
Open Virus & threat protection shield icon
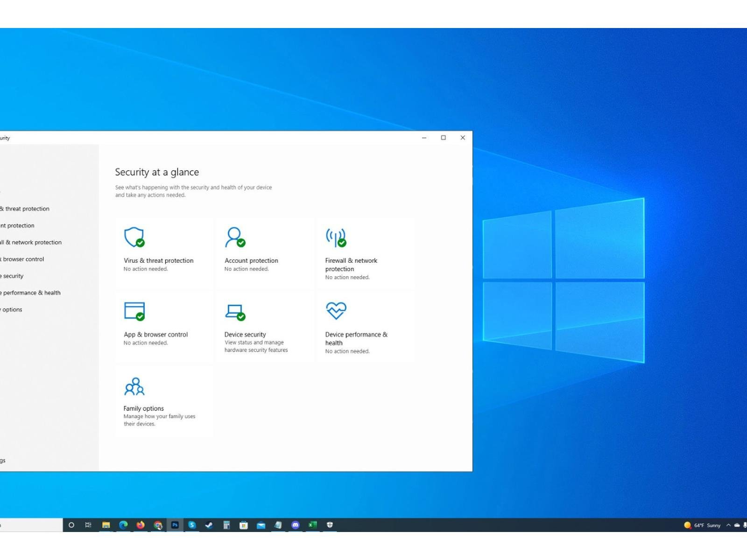pos(134,237)
